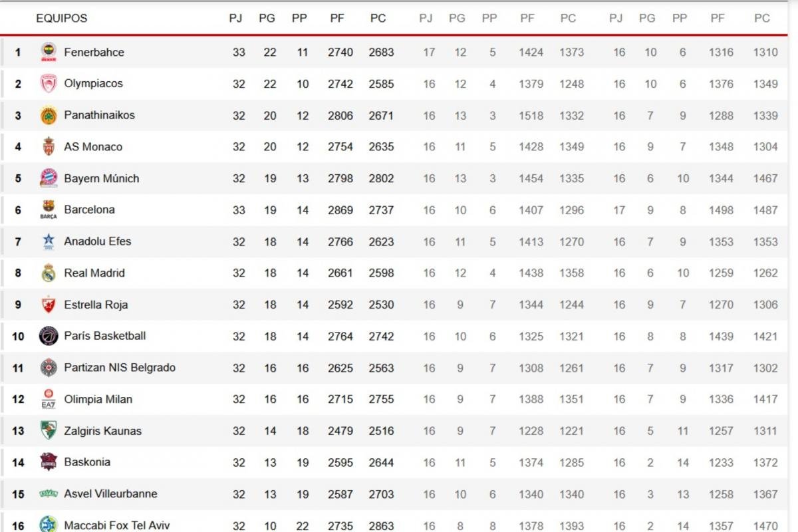Click the Fenerbahce team logo
Screen dimensions: 798x532
(49, 52)
